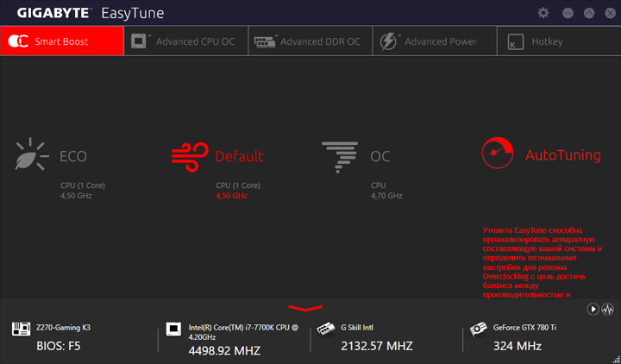Click the 4,70 GHz OC value
621x364 pixels.
pyautogui.click(x=386, y=196)
